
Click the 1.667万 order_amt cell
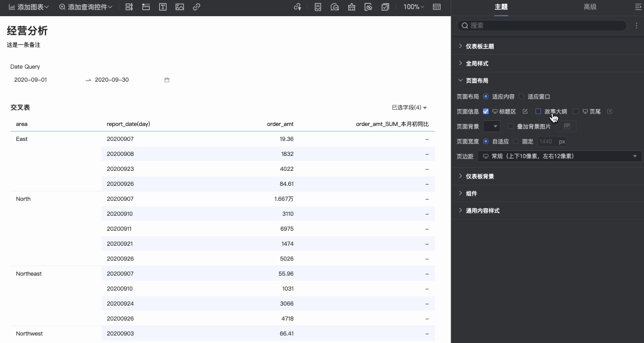pos(284,199)
